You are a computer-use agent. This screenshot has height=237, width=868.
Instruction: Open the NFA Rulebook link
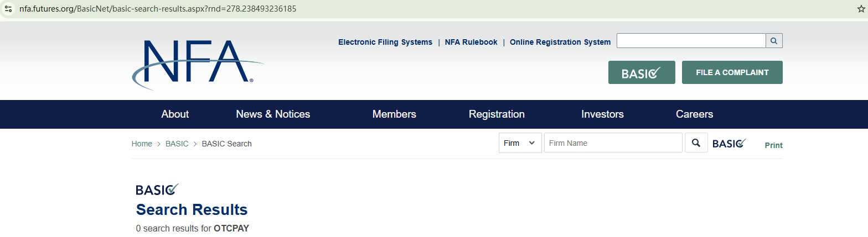point(471,42)
